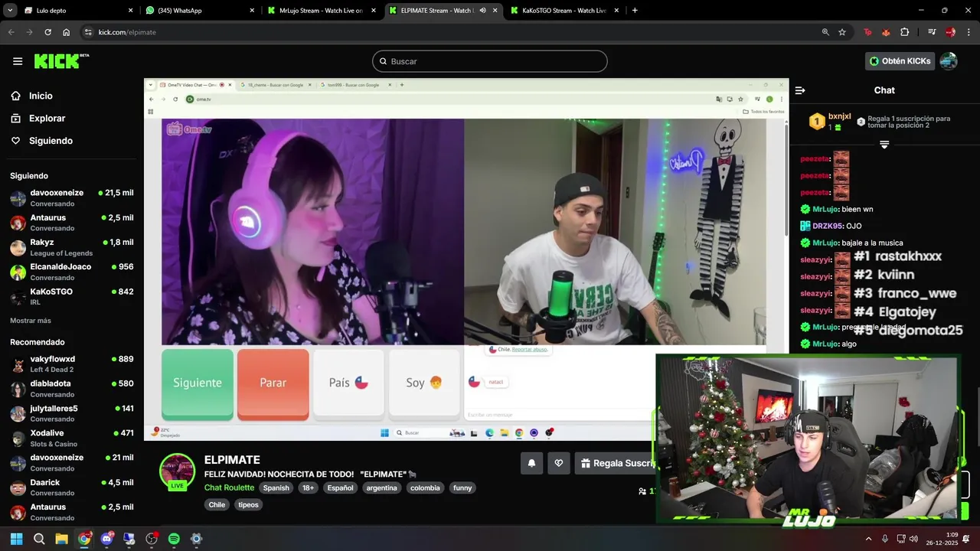Open the view site information icon

[88, 32]
